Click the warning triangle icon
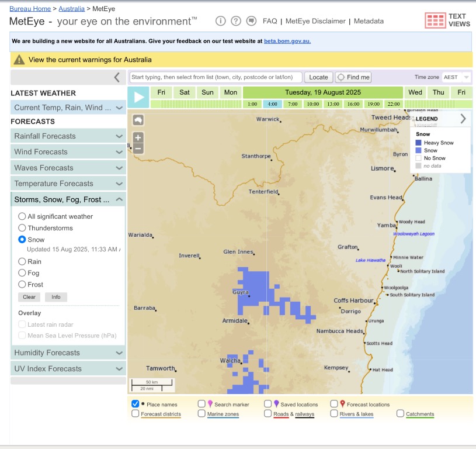The height and width of the screenshot is (449, 476). coord(19,60)
